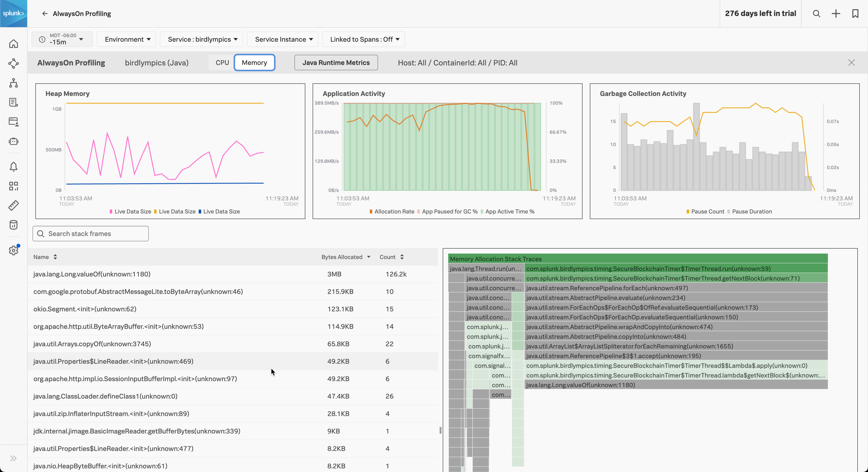Image resolution: width=868 pixels, height=472 pixels.
Task: Click in Search stack frames field
Action: pyautogui.click(x=91, y=234)
